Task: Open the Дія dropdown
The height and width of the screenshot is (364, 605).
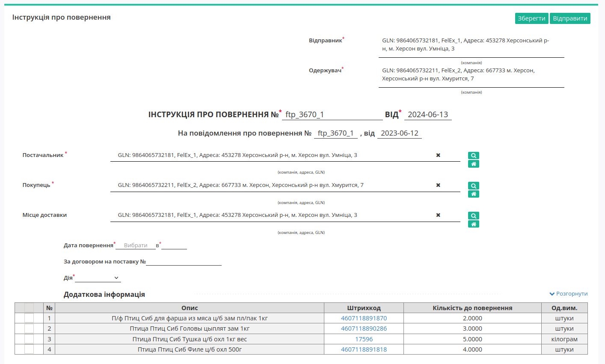Action: click(98, 278)
